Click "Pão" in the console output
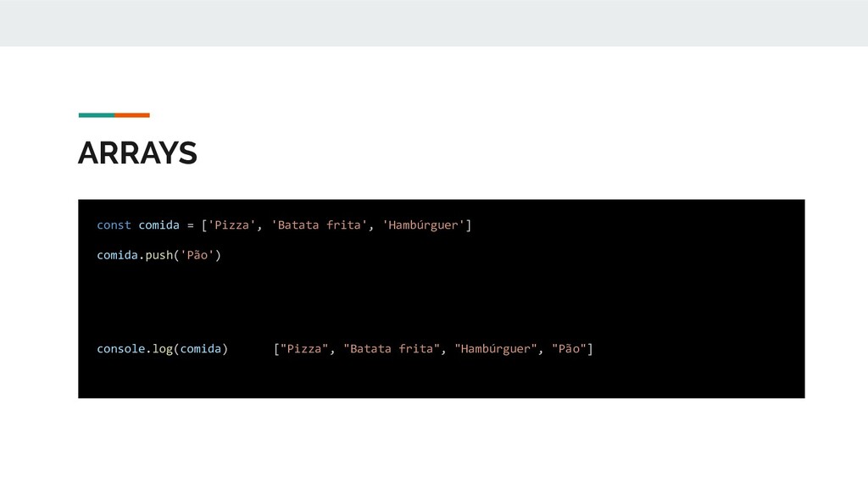 [x=569, y=349]
